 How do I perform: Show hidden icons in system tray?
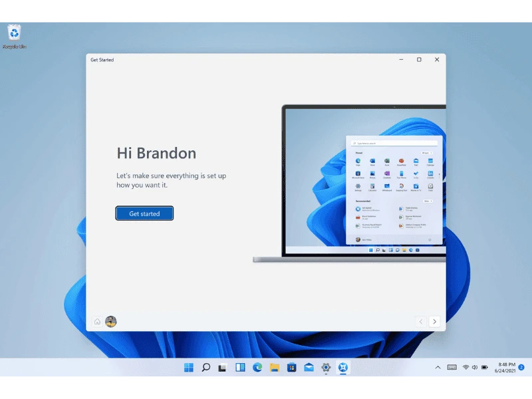[438, 368]
